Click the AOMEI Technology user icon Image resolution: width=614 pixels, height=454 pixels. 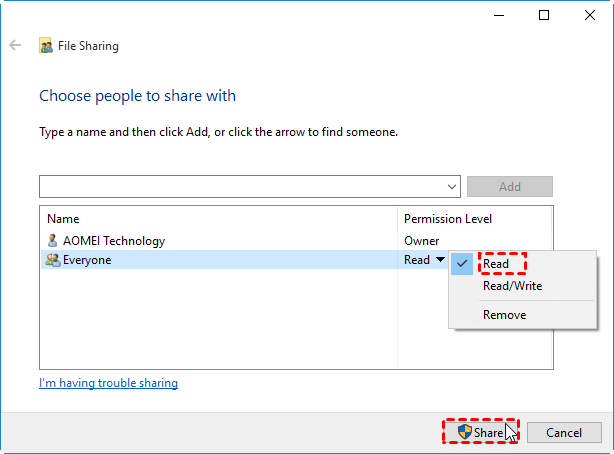tap(53, 241)
